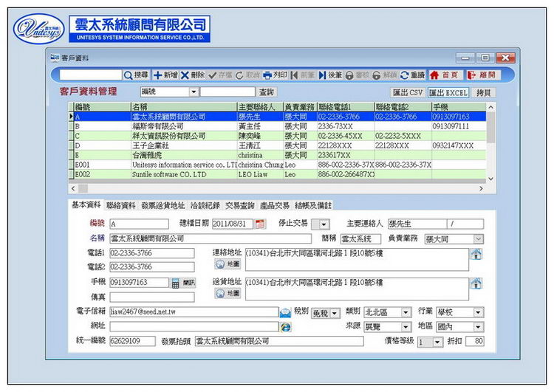Go to 首頁 home page
Screen dimensions: 554x392
[445, 75]
